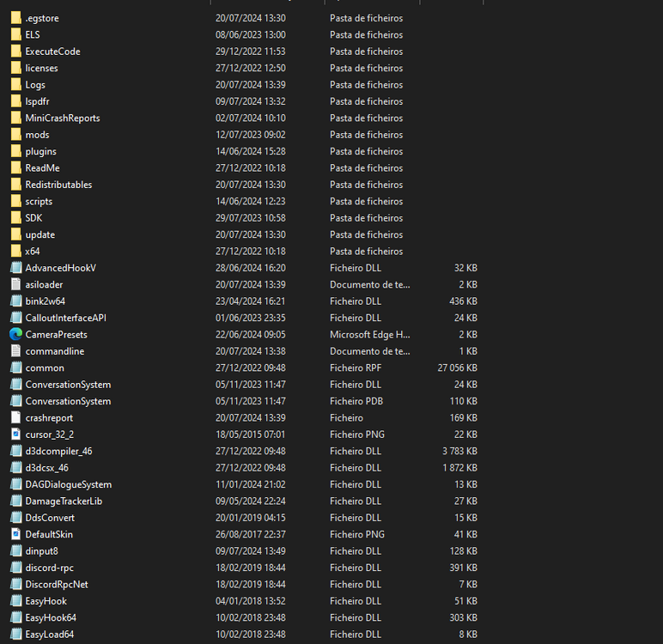Click the d3dcompiler_46 file name
The image size is (663, 644).
click(x=58, y=451)
